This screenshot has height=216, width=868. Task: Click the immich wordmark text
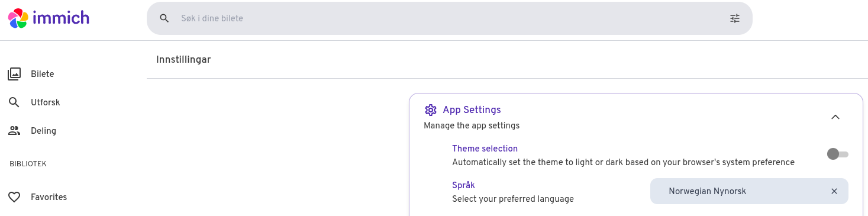tap(61, 18)
